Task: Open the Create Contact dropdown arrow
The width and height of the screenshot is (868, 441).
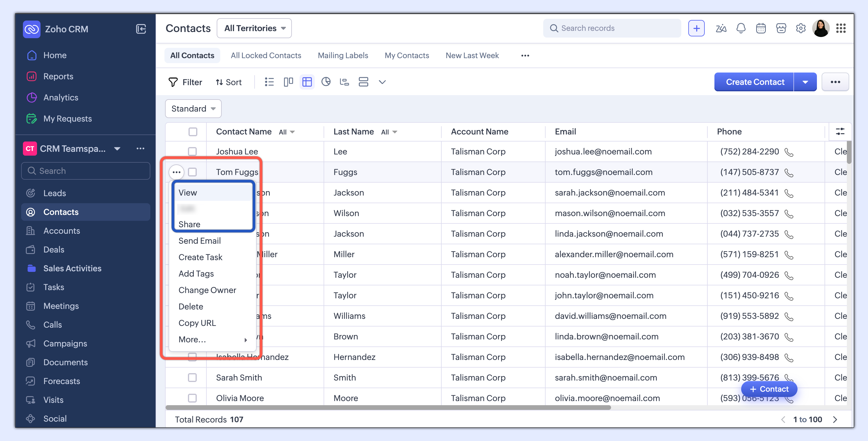Action: pyautogui.click(x=805, y=82)
